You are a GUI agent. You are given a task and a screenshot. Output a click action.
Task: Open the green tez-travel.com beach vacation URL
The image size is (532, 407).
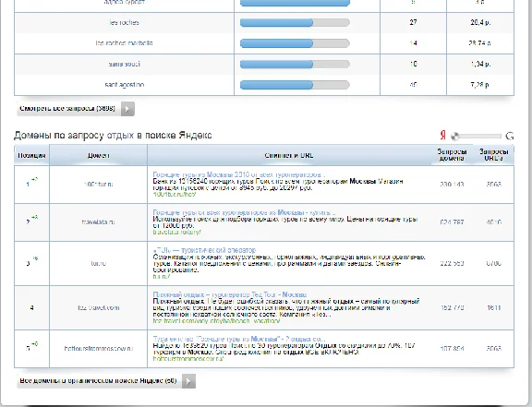click(x=216, y=321)
